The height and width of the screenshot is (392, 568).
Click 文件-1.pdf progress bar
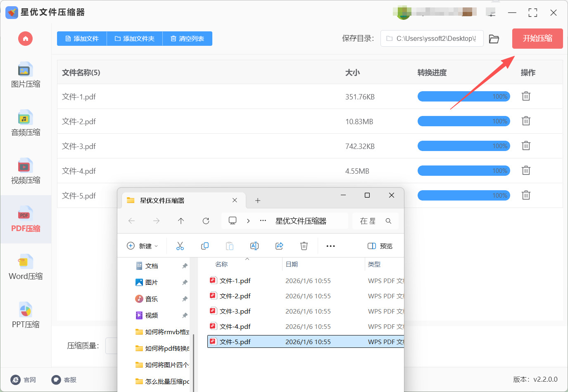463,97
